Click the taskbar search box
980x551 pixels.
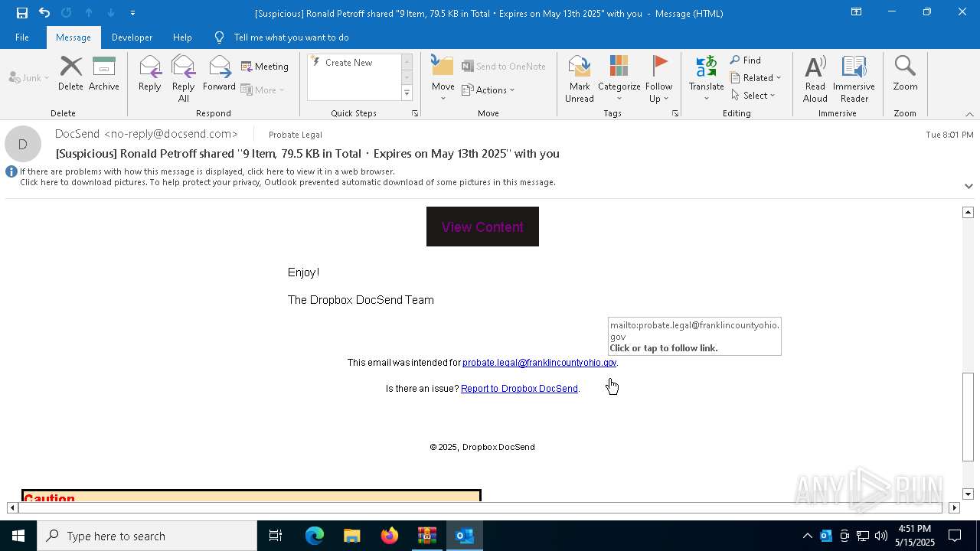click(147, 536)
